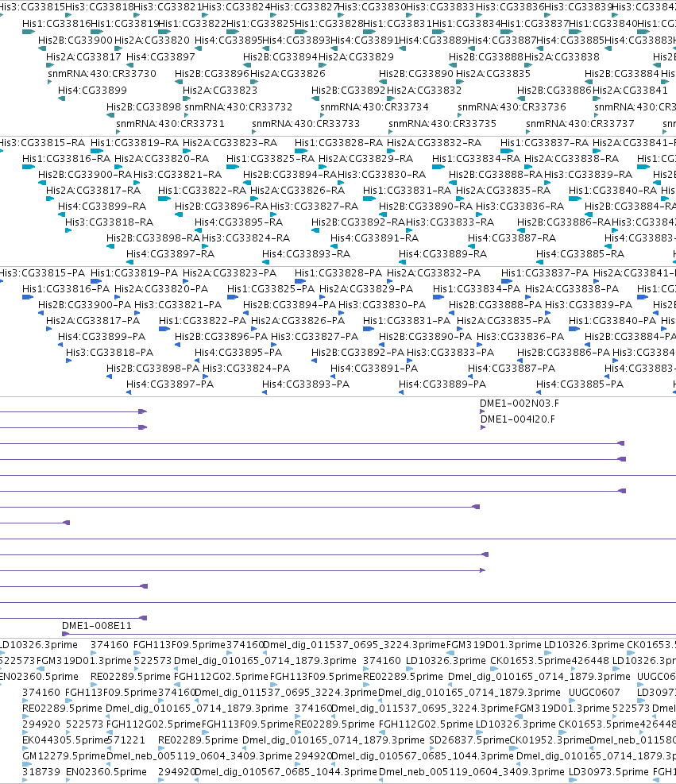Select gene label His4:CG33899
The width and height of the screenshot is (676, 784).
tap(92, 91)
